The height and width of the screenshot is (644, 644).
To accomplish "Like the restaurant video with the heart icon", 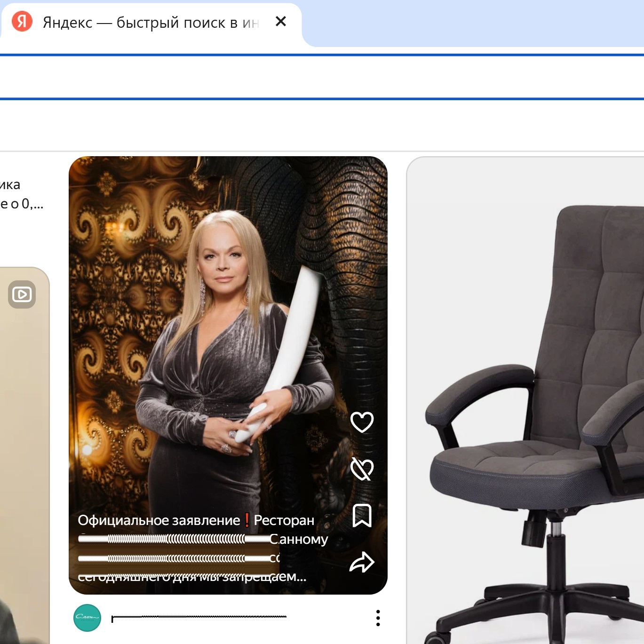I will click(x=362, y=422).
